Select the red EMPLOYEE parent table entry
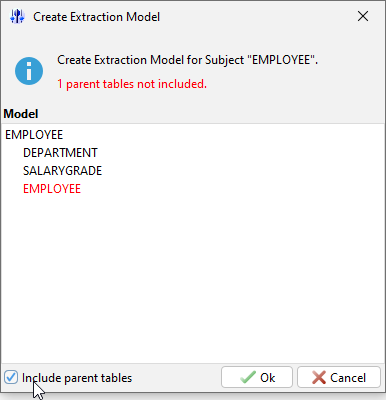Image resolution: width=386 pixels, height=400 pixels. (x=52, y=189)
